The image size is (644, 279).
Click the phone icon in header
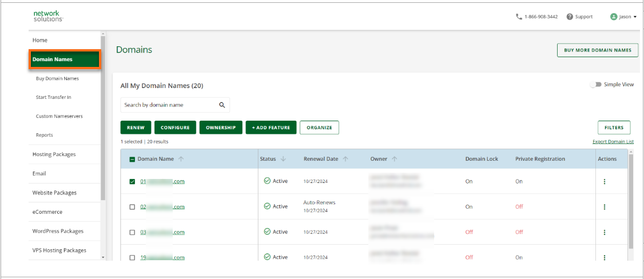[x=519, y=17]
